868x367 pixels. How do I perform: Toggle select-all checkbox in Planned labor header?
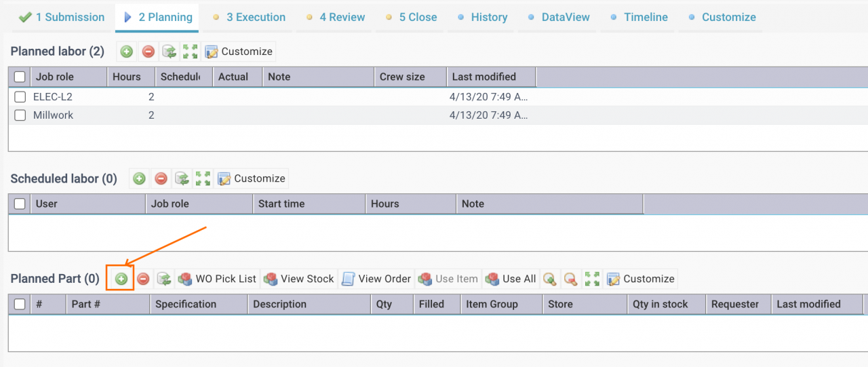(20, 77)
